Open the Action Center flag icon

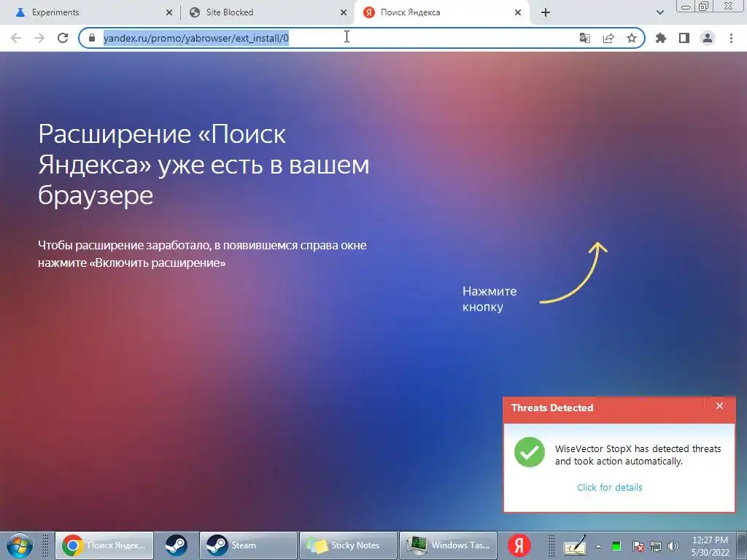coord(638,546)
